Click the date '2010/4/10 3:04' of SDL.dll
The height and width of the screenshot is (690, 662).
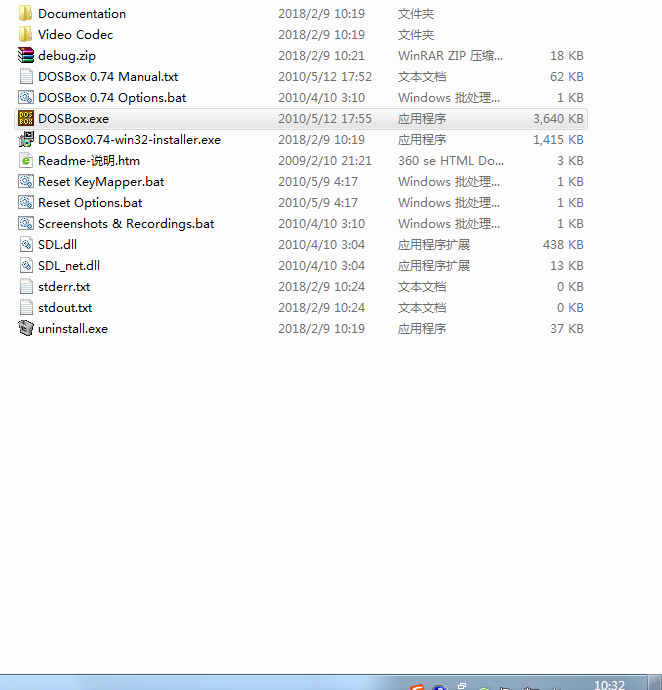pos(321,245)
